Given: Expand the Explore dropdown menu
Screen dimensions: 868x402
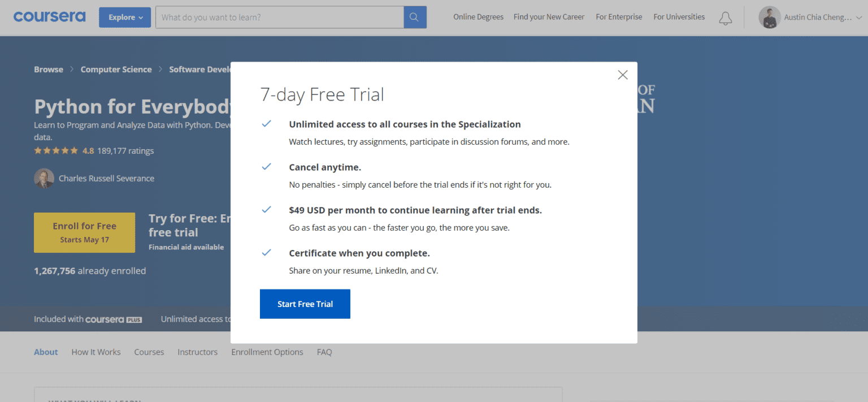Looking at the screenshot, I should (125, 18).
